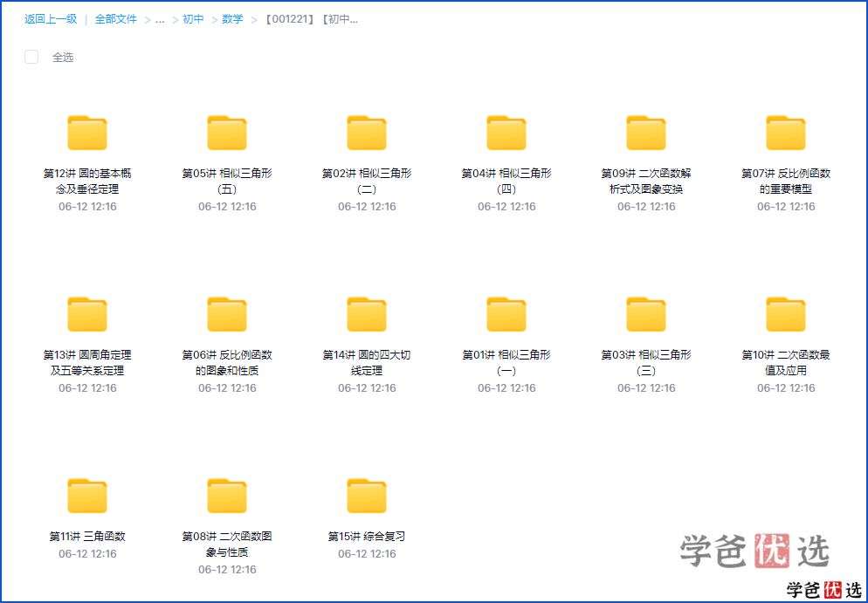Open the 第02讲 相似三角形(二) folder icon
The height and width of the screenshot is (603, 868).
[x=367, y=133]
